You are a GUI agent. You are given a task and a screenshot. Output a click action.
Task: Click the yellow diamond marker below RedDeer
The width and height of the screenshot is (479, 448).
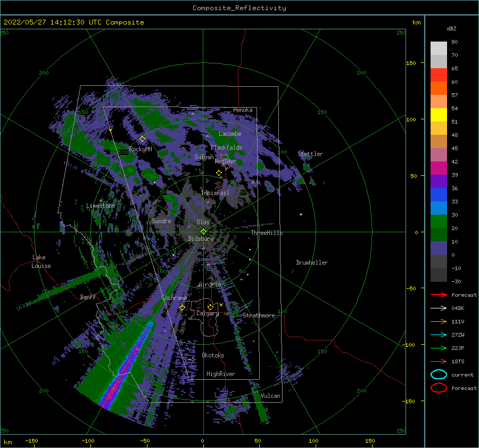(219, 173)
